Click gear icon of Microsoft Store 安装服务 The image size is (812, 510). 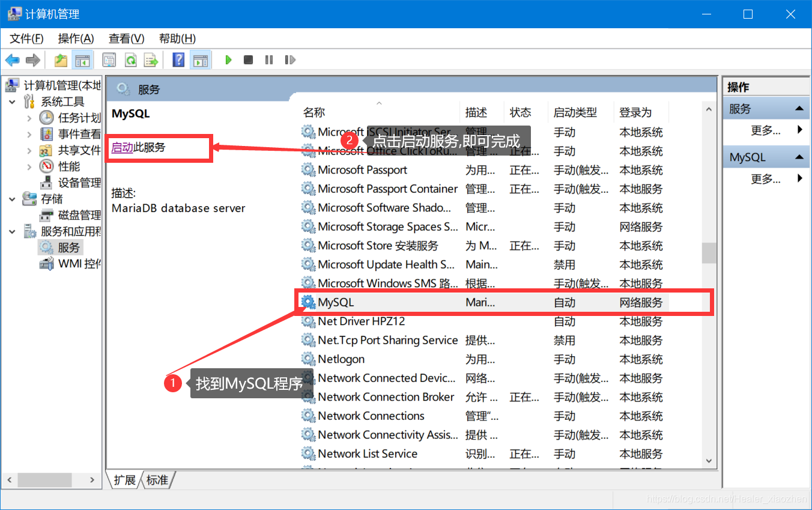point(309,246)
